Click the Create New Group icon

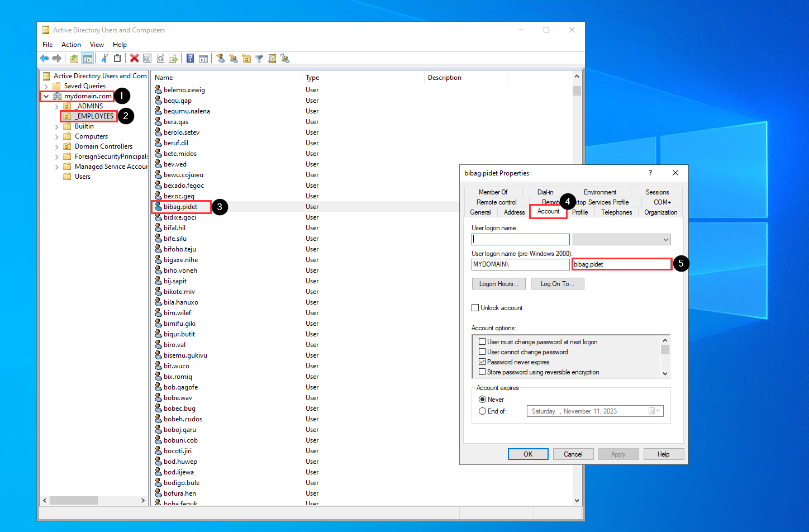pos(234,58)
